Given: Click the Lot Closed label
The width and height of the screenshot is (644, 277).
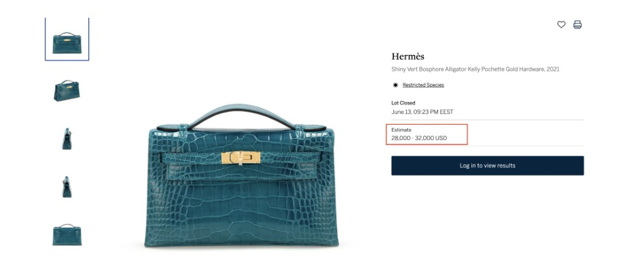Looking at the screenshot, I should click(403, 103).
